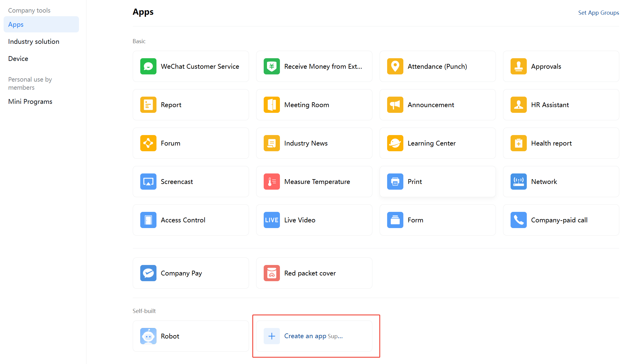Click the Red packet cover icon

(271, 273)
